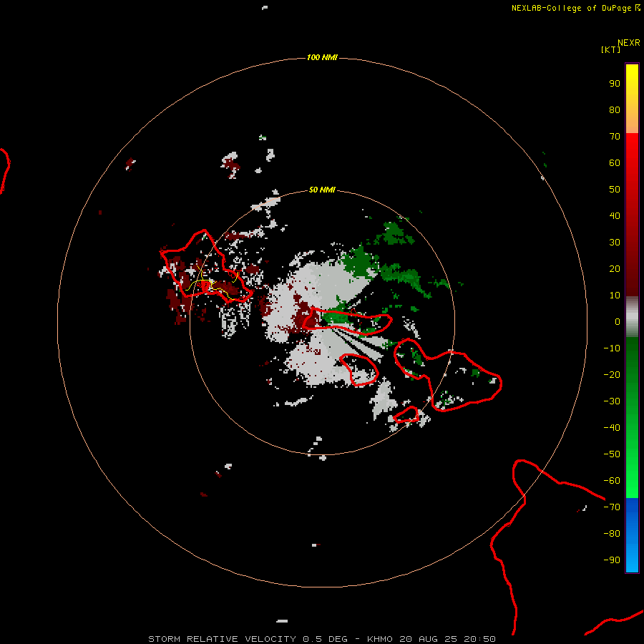
Task: Click the 0 value on the velocity scale
Action: (618, 321)
